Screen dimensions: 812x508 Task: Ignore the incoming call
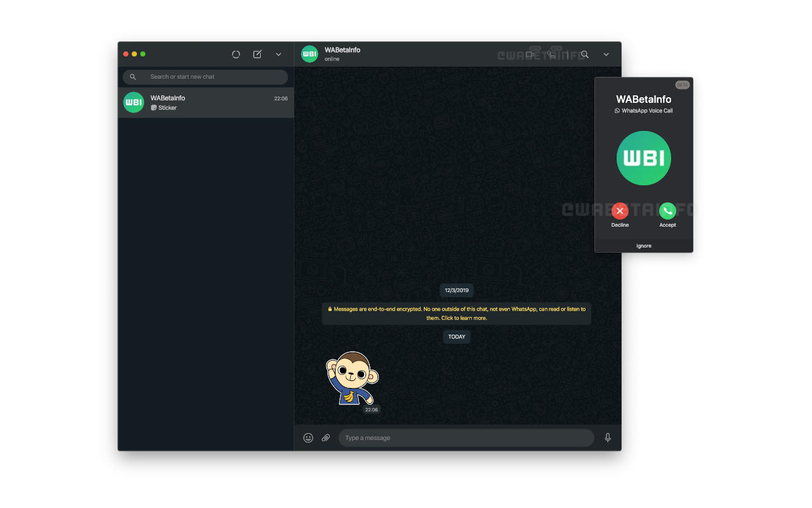click(x=644, y=246)
